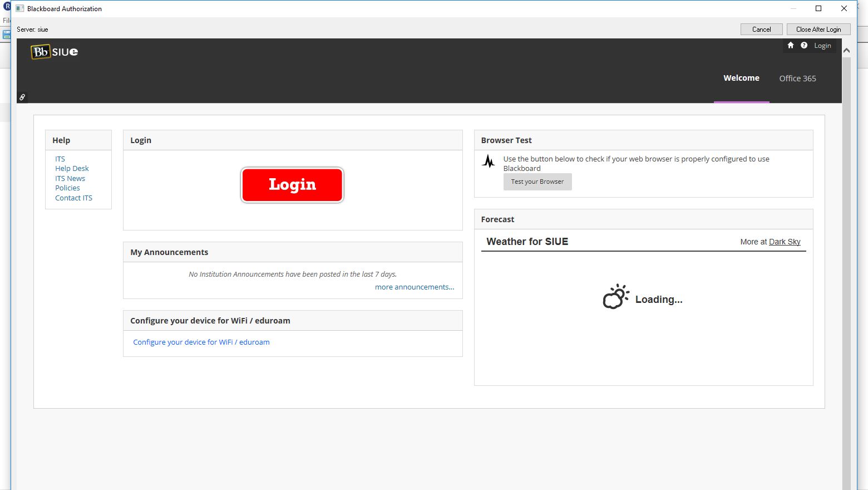
Task: Open the ITS News link
Action: click(70, 179)
